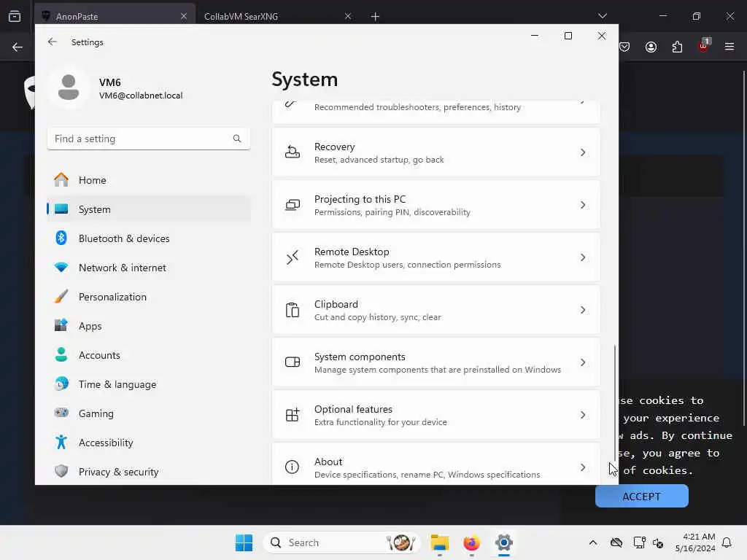Show hidden tray icons chevron
747x560 pixels.
(x=592, y=542)
